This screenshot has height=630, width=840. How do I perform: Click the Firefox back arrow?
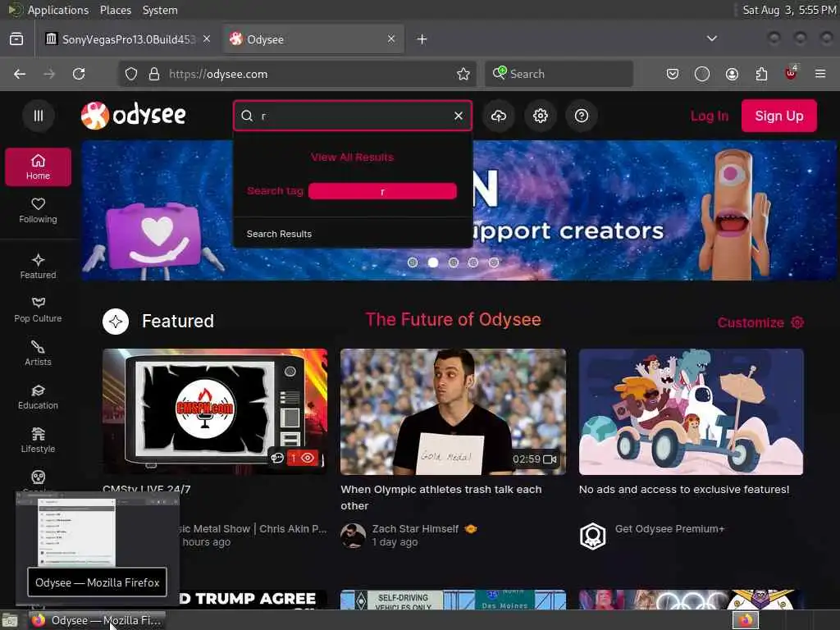click(20, 74)
